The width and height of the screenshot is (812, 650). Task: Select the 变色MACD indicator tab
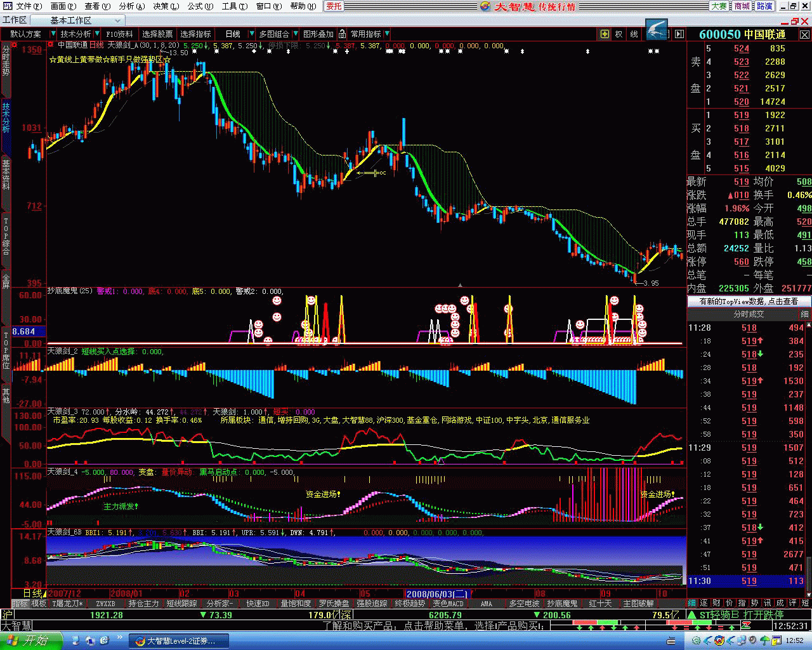[449, 604]
